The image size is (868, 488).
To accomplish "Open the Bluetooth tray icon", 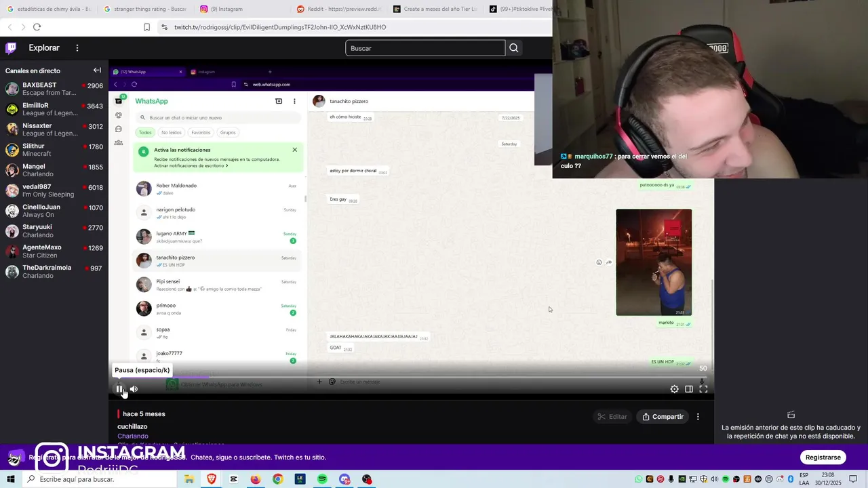I will pyautogui.click(x=791, y=479).
